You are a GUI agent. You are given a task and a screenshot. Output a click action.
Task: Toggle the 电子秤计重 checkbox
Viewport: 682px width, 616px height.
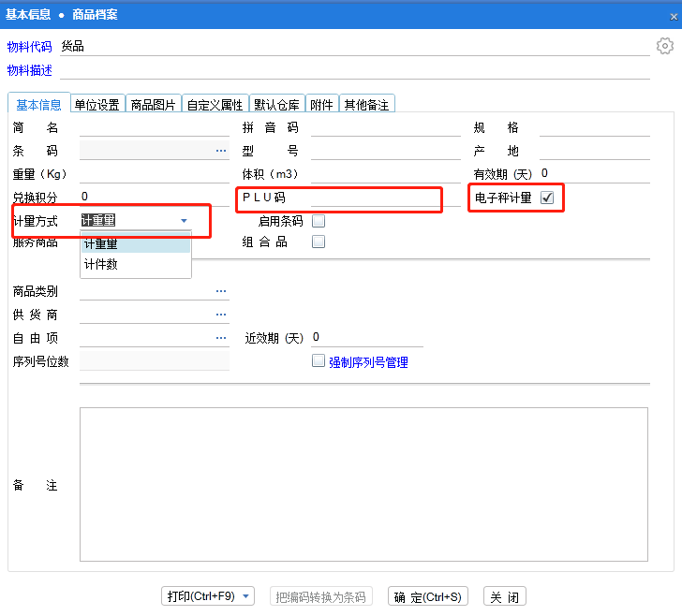(x=547, y=198)
